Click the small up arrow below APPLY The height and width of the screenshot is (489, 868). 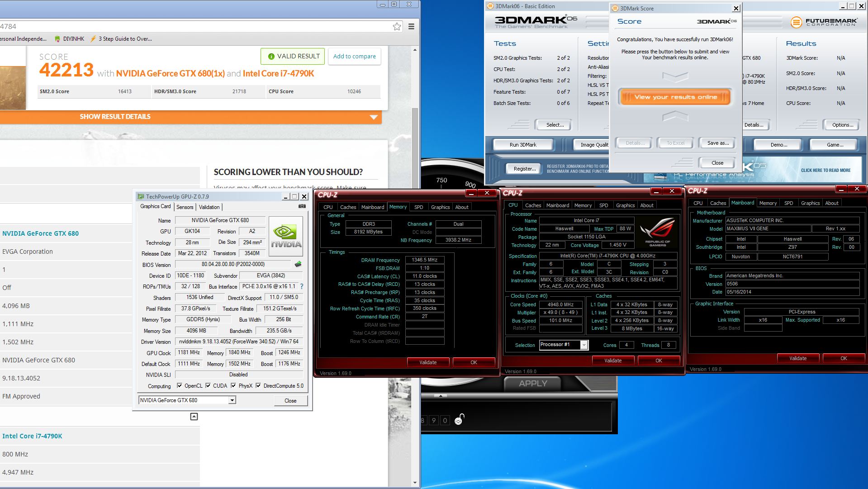(x=441, y=396)
